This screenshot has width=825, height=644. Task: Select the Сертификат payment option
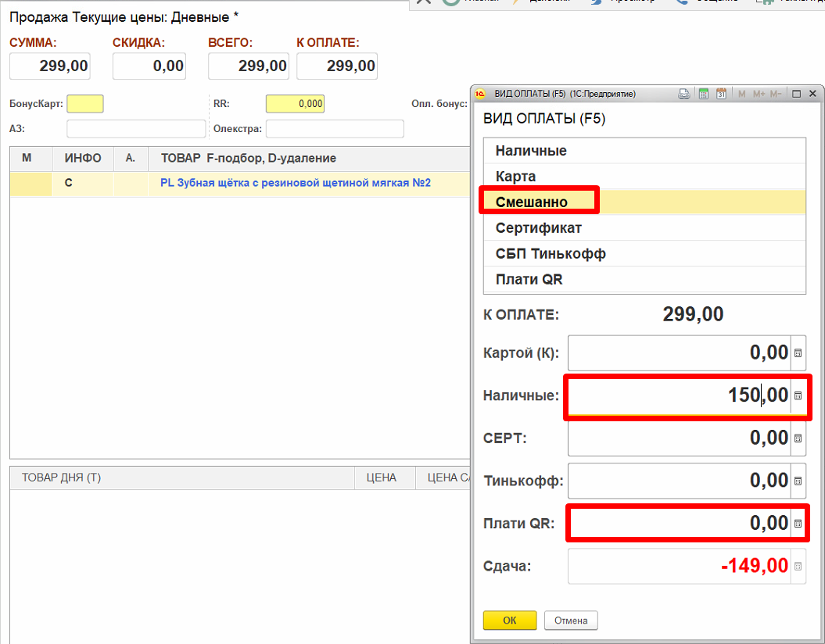point(539,228)
